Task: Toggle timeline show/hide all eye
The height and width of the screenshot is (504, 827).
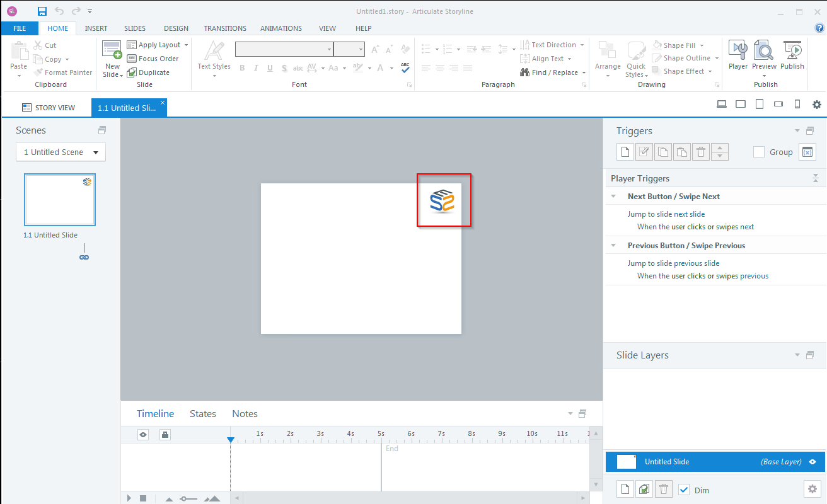Action: pos(143,434)
